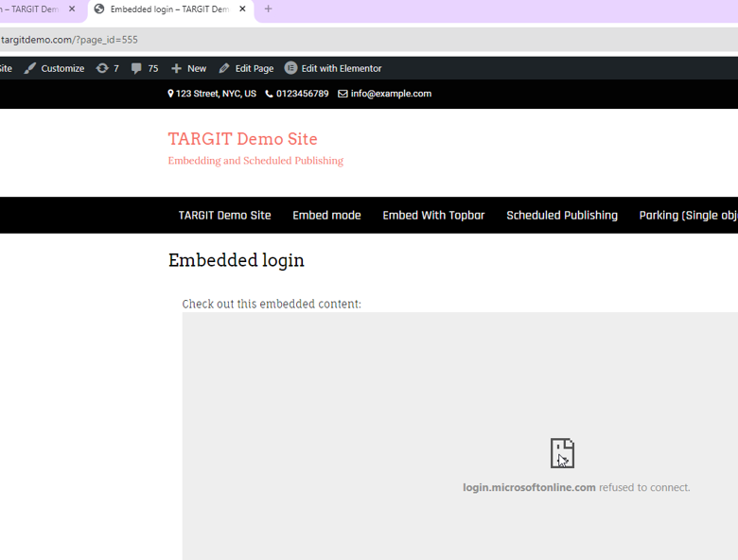Click Edit Page with pencil icon

(246, 68)
